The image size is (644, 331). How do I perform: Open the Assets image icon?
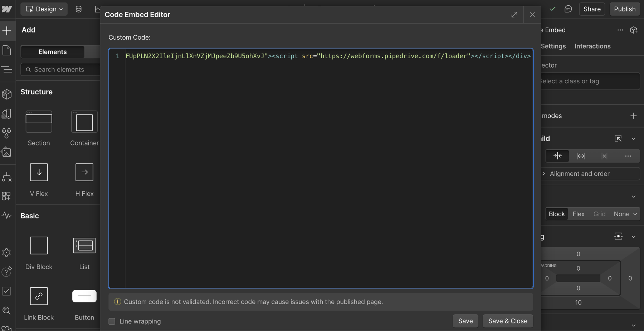[7, 152]
